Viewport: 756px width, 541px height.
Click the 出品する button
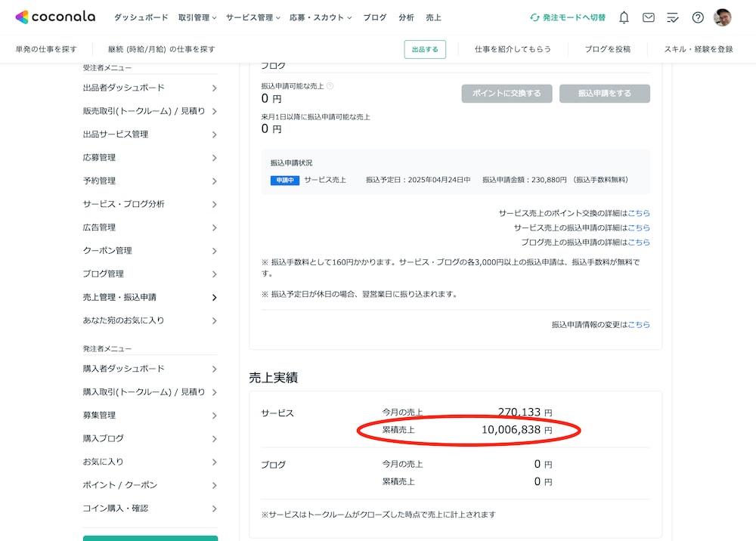pos(425,49)
